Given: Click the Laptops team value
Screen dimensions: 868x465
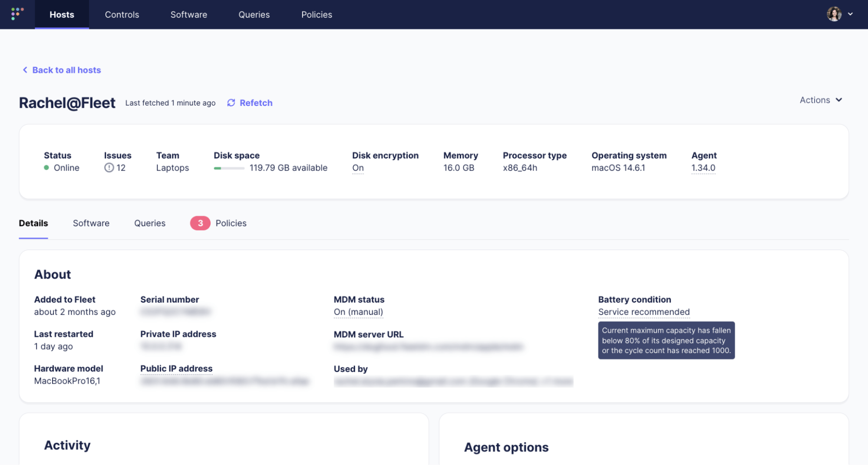Looking at the screenshot, I should (x=172, y=168).
